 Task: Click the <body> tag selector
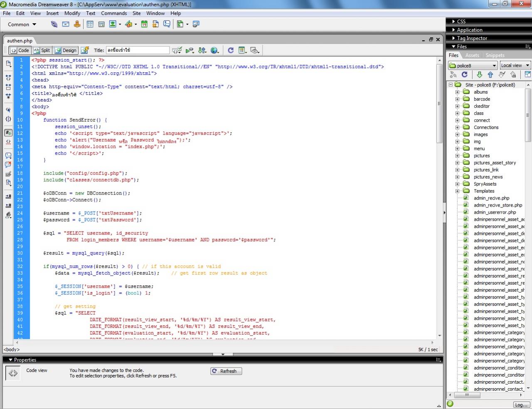point(12,350)
